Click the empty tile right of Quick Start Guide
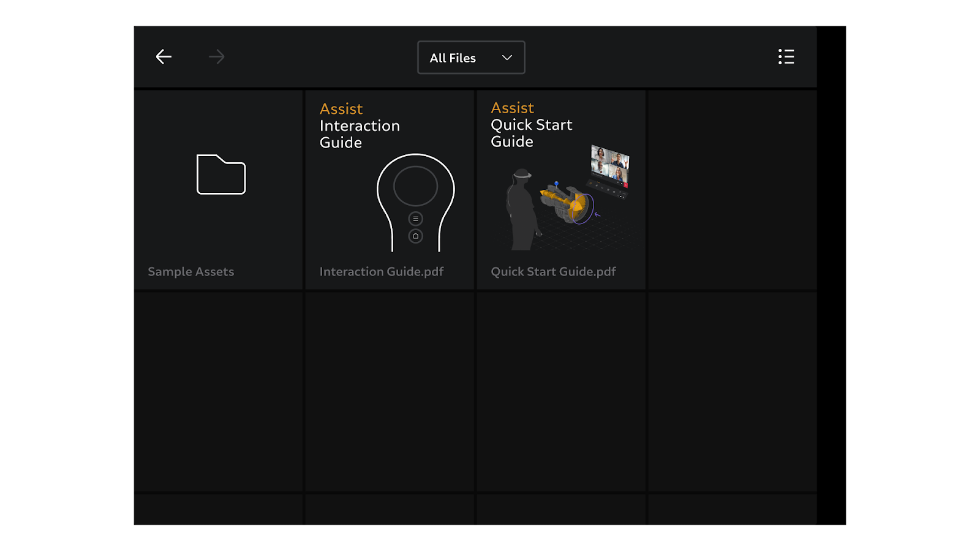Viewport: 980px width, 551px height. [732, 190]
